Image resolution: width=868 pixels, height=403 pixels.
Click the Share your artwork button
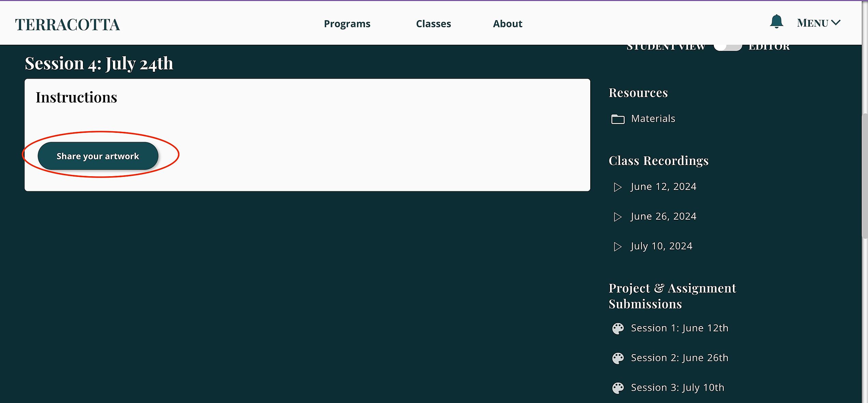coord(98,156)
